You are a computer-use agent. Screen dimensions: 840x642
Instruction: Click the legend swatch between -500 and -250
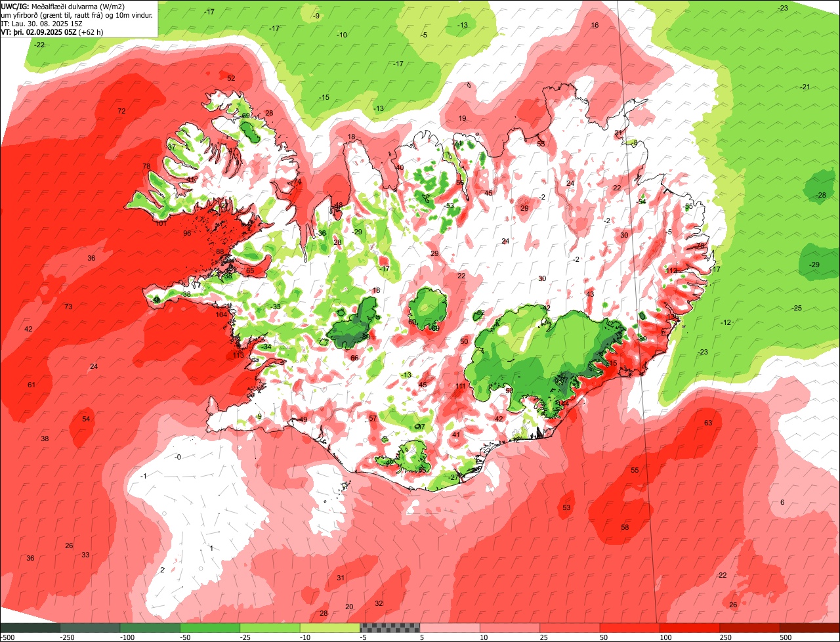[30, 628]
